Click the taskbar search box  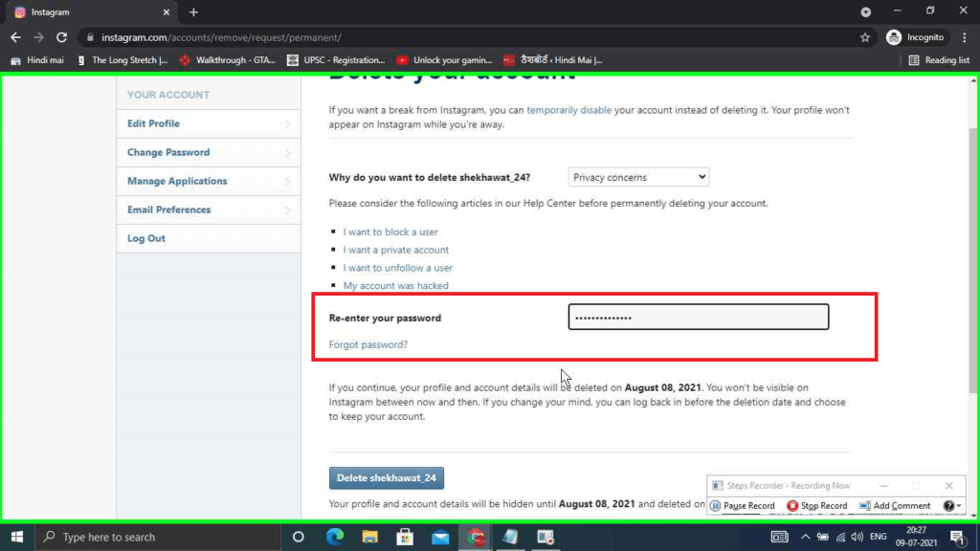[x=158, y=537]
